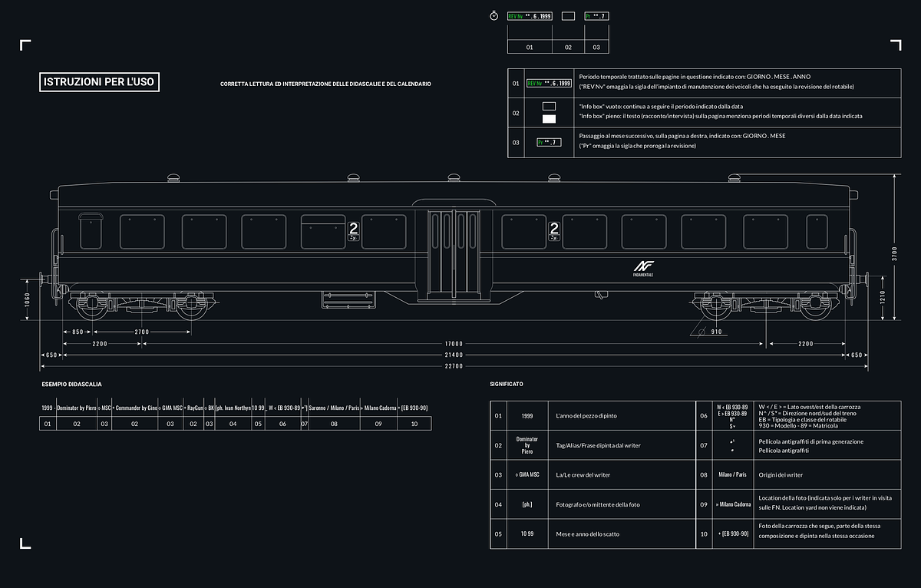Click the SIGNIFICATO heading
Screen dimensions: 921x588
click(x=507, y=384)
